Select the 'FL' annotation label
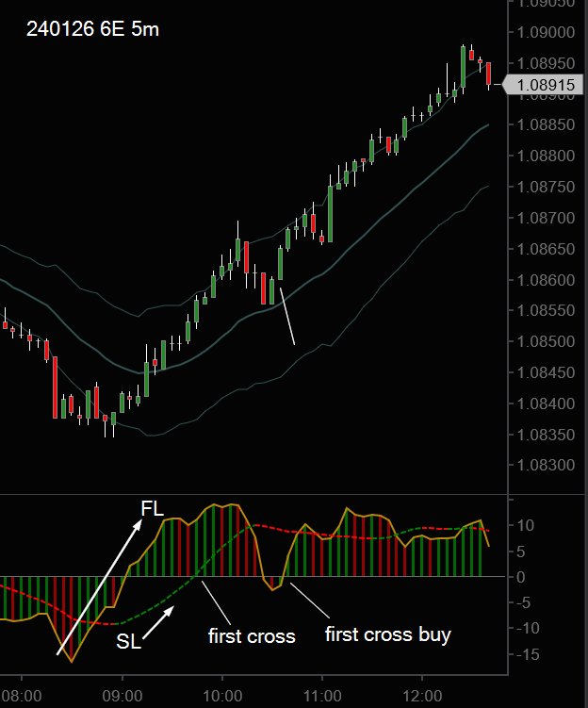Screen dimensions: 588x708 pyautogui.click(x=152, y=509)
